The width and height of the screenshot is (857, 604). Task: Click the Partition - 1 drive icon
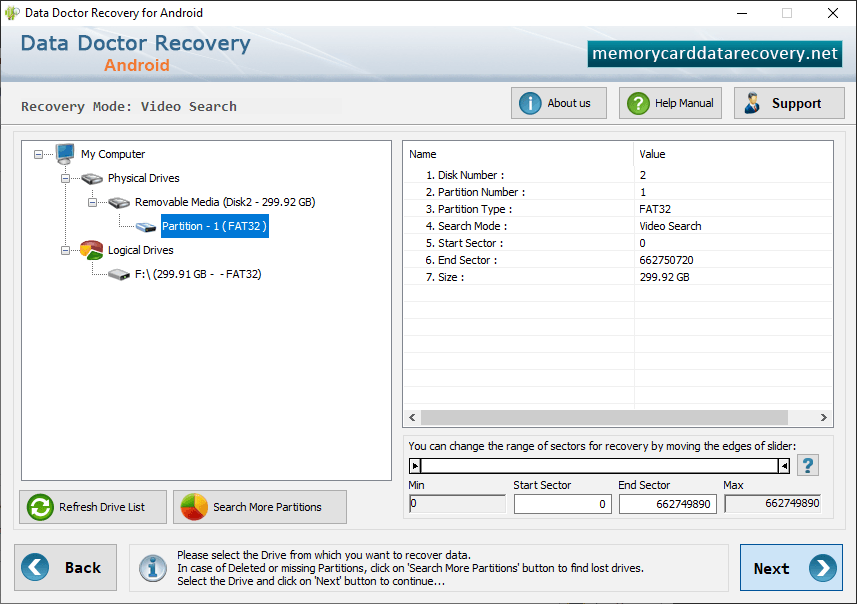tap(146, 227)
